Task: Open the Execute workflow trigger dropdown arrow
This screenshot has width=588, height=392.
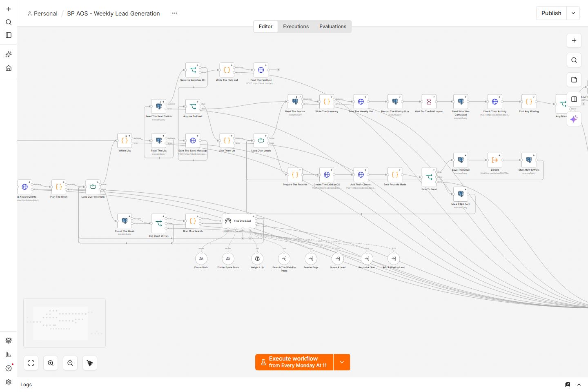Action: coord(342,362)
